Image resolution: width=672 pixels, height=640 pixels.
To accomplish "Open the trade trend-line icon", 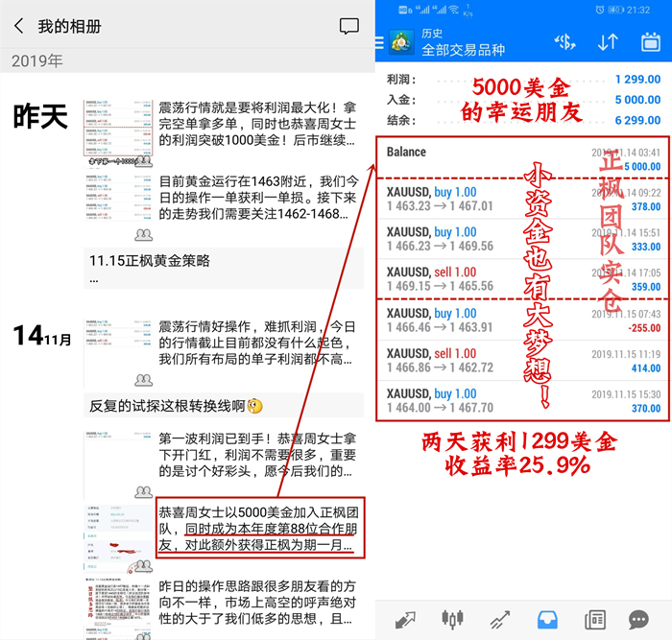I will coord(498,619).
